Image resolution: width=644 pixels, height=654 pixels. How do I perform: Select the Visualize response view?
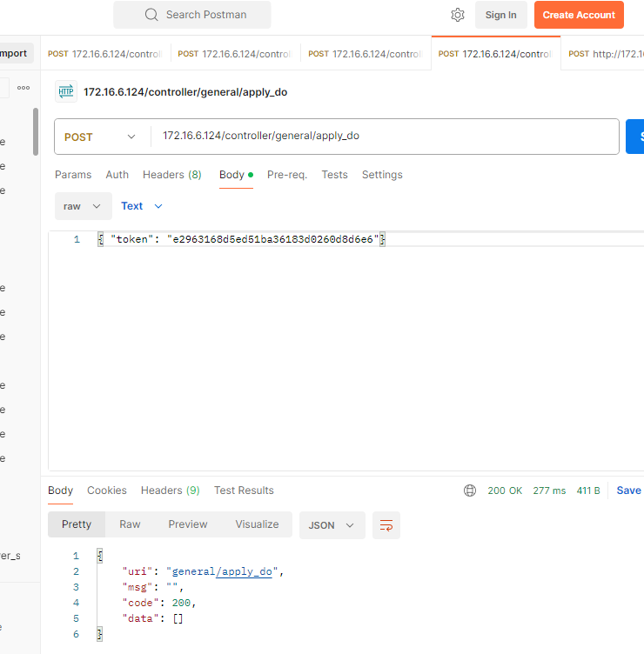click(x=257, y=524)
